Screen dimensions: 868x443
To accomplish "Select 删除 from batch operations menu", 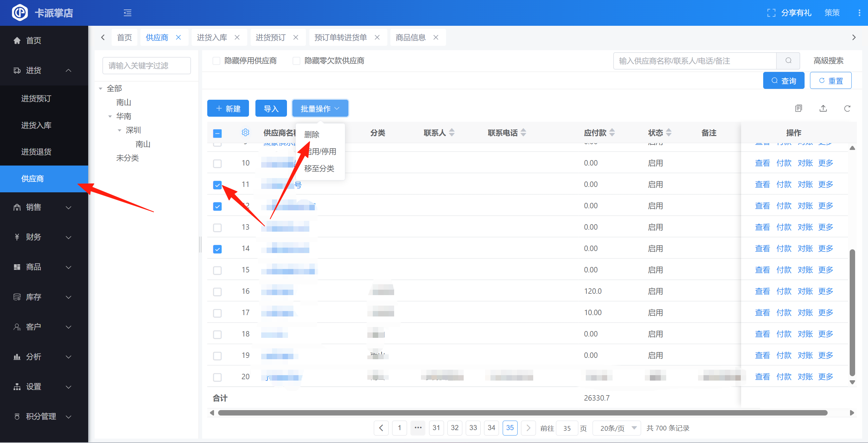I will [312, 135].
